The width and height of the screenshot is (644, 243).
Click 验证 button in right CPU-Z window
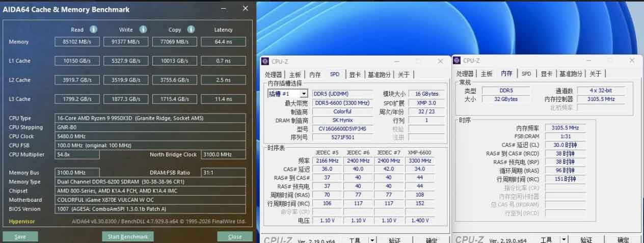click(586, 240)
